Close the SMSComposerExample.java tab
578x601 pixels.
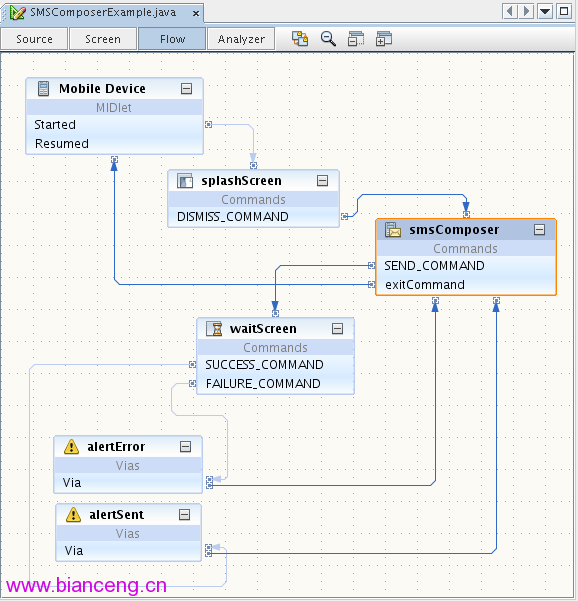tap(196, 13)
